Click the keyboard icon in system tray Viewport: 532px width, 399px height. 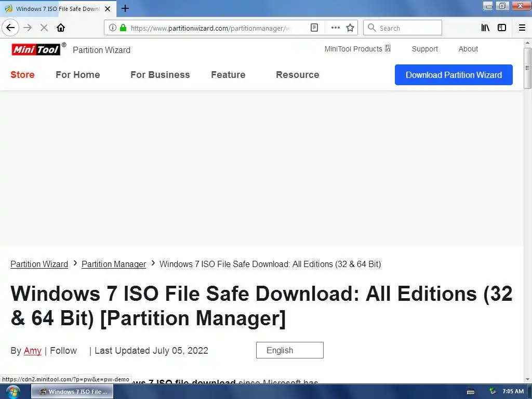(x=471, y=392)
